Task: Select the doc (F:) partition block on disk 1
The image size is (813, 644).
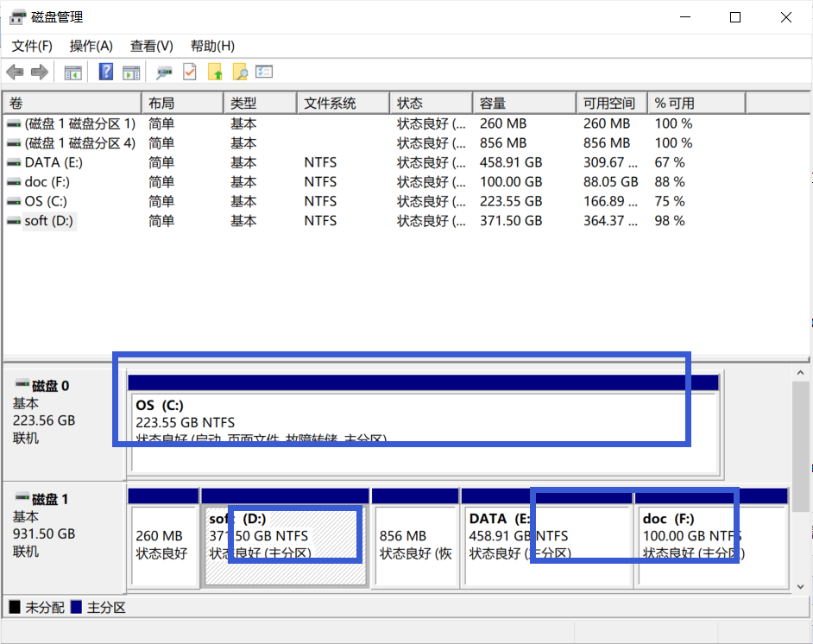Action: (x=711, y=537)
